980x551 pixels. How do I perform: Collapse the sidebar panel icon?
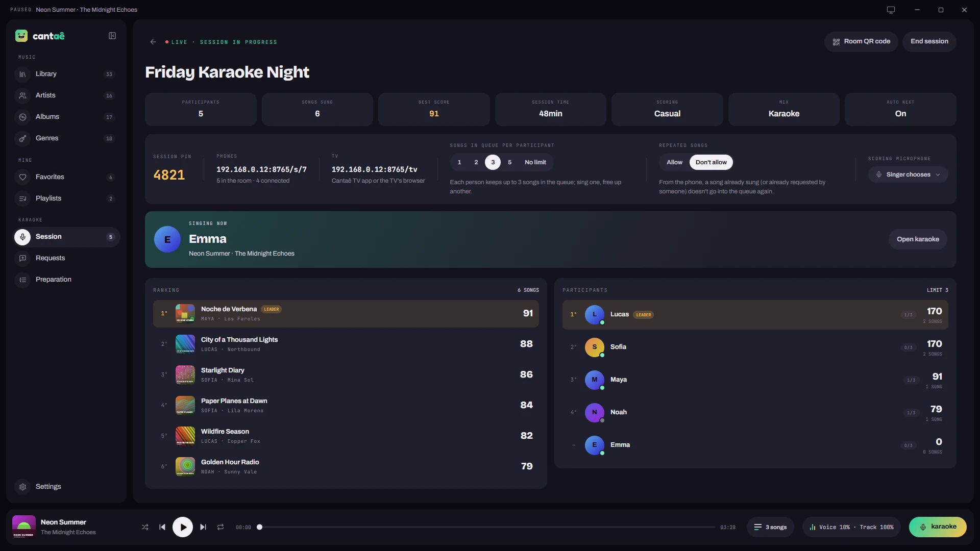tap(112, 36)
